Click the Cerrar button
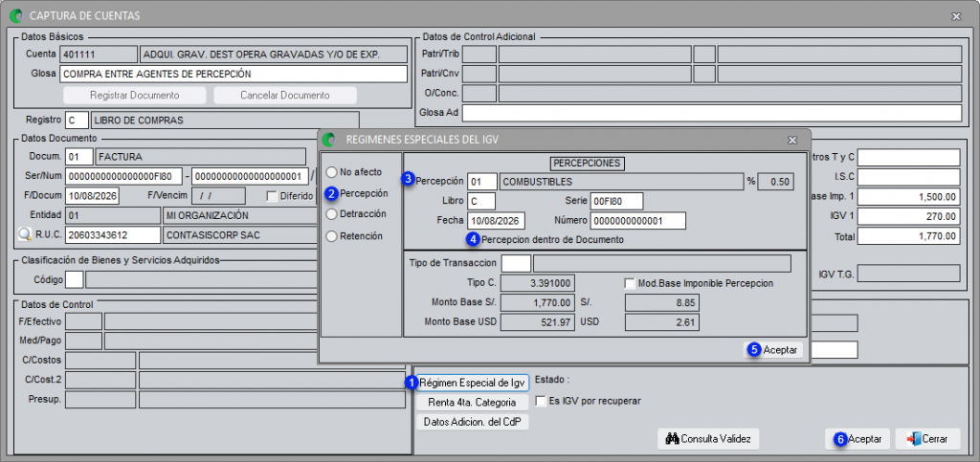Image resolution: width=980 pixels, height=462 pixels. tap(927, 439)
